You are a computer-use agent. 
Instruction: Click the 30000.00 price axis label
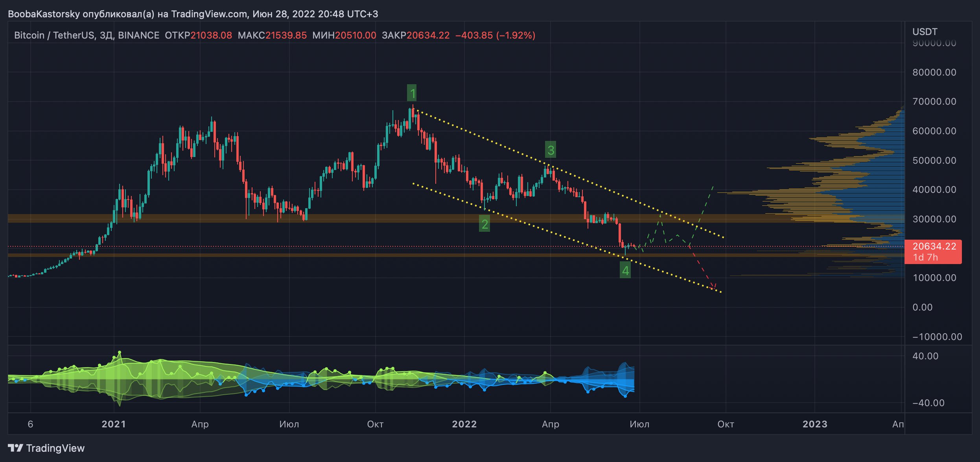(934, 219)
